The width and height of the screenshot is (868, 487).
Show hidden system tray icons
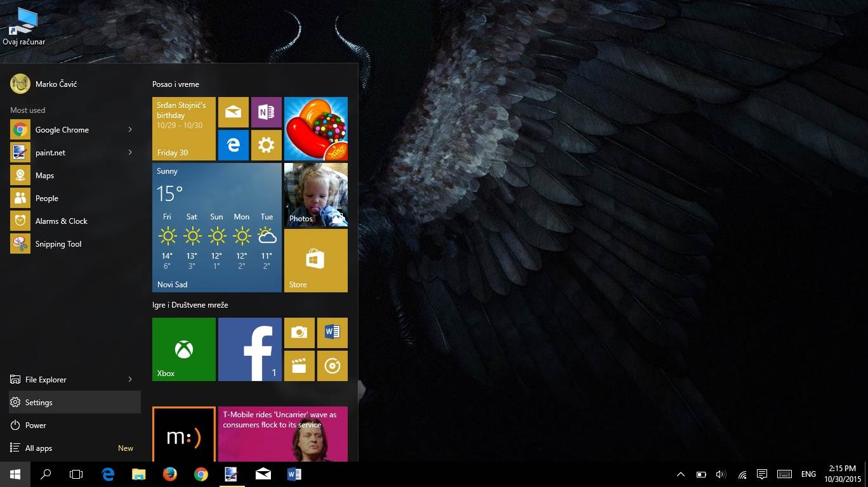[x=681, y=474]
